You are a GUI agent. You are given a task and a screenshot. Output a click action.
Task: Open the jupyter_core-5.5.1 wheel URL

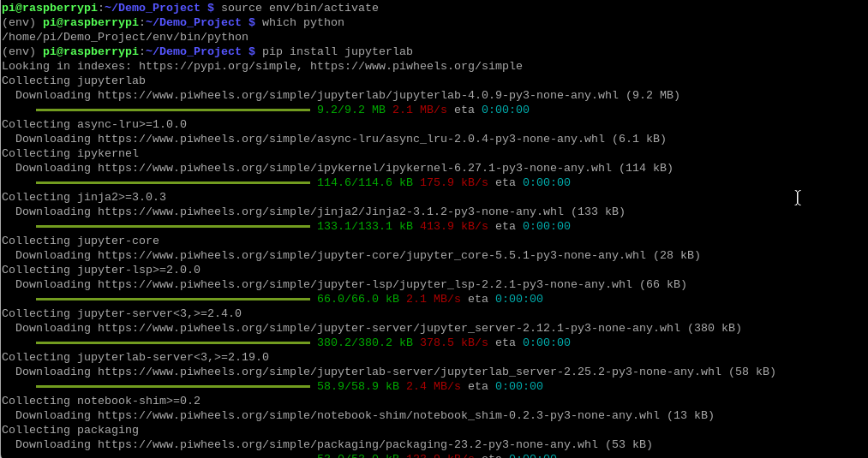(x=372, y=255)
